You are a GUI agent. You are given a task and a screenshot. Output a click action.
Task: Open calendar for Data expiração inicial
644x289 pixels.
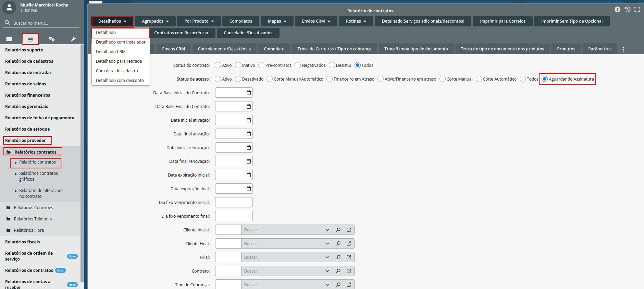249,175
